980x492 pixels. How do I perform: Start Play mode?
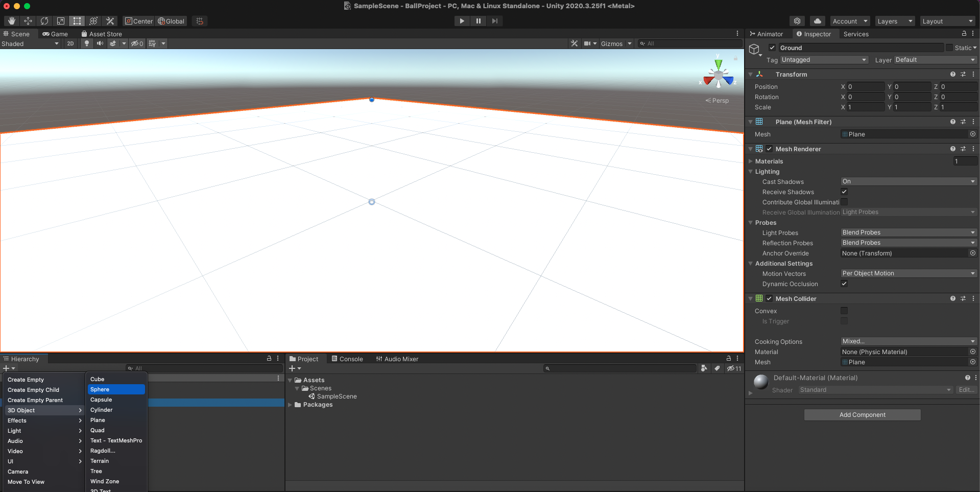click(x=462, y=21)
